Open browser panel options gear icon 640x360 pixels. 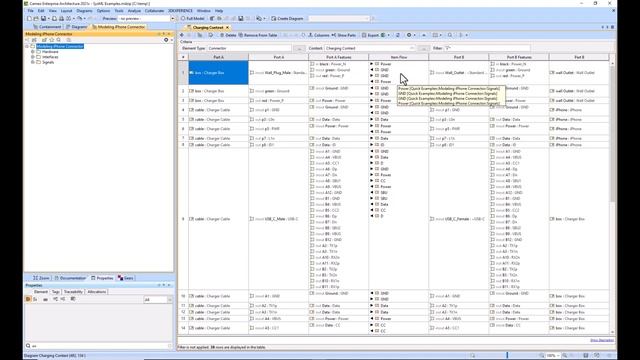pos(166,40)
